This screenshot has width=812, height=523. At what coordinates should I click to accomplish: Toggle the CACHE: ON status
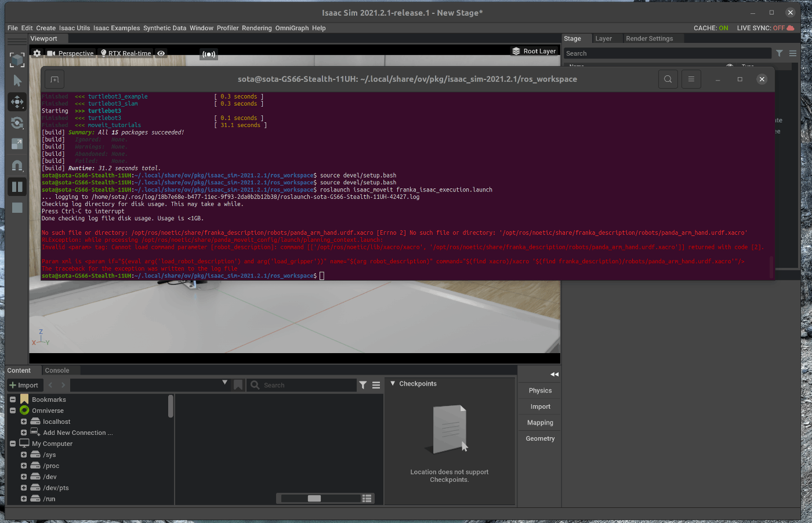point(711,28)
